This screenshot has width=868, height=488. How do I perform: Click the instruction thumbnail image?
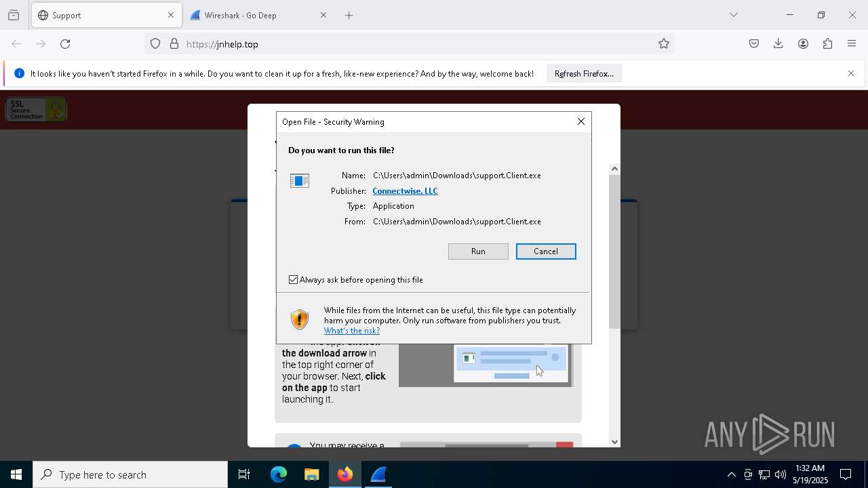[x=486, y=365]
